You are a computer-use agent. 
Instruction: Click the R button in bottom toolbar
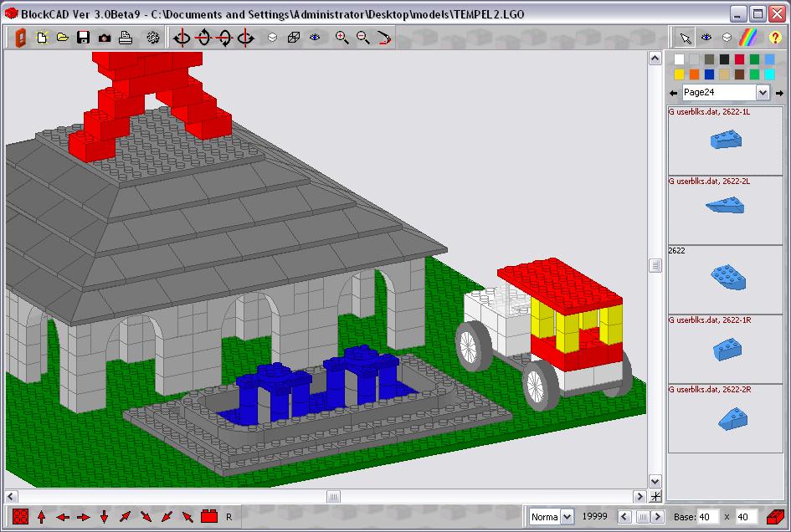(x=229, y=517)
